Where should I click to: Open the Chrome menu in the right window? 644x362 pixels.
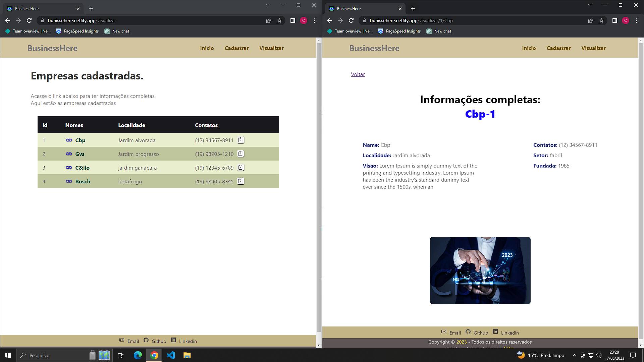(636, 20)
